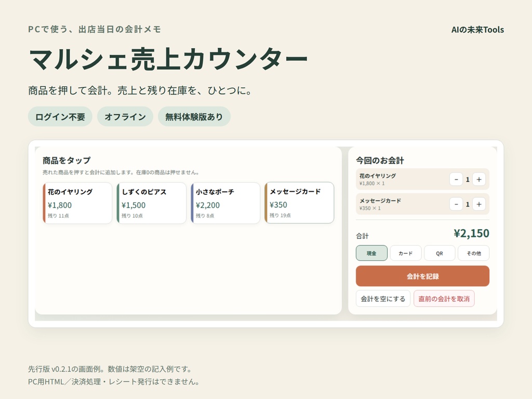
Task: Click the 先行版 v0.2.1 footer note
Action: pos(111,369)
